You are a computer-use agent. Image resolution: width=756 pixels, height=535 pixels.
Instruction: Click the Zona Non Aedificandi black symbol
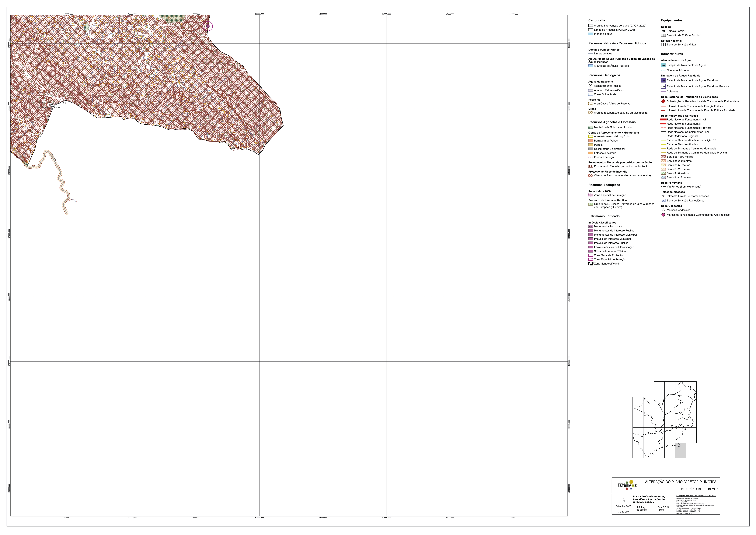[x=590, y=264]
